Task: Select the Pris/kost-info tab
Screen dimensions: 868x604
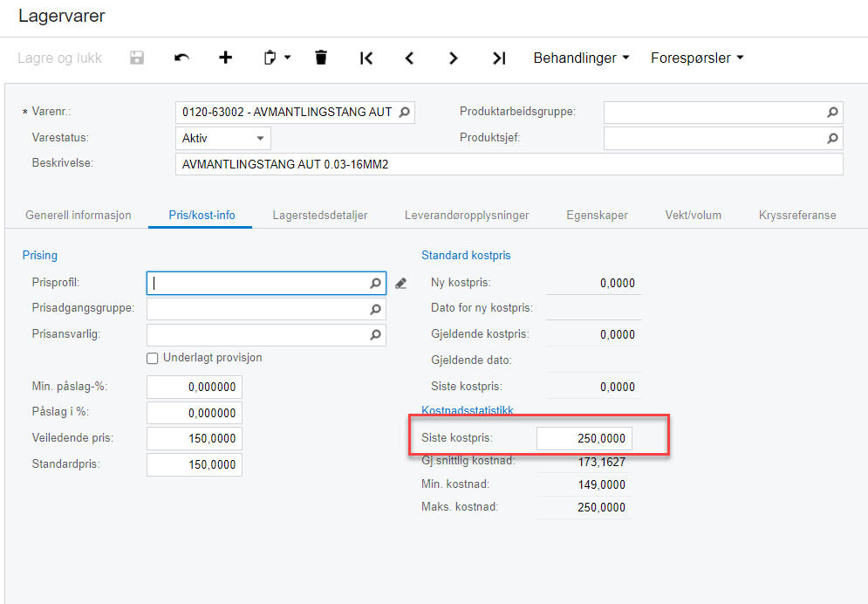Action: (x=202, y=216)
